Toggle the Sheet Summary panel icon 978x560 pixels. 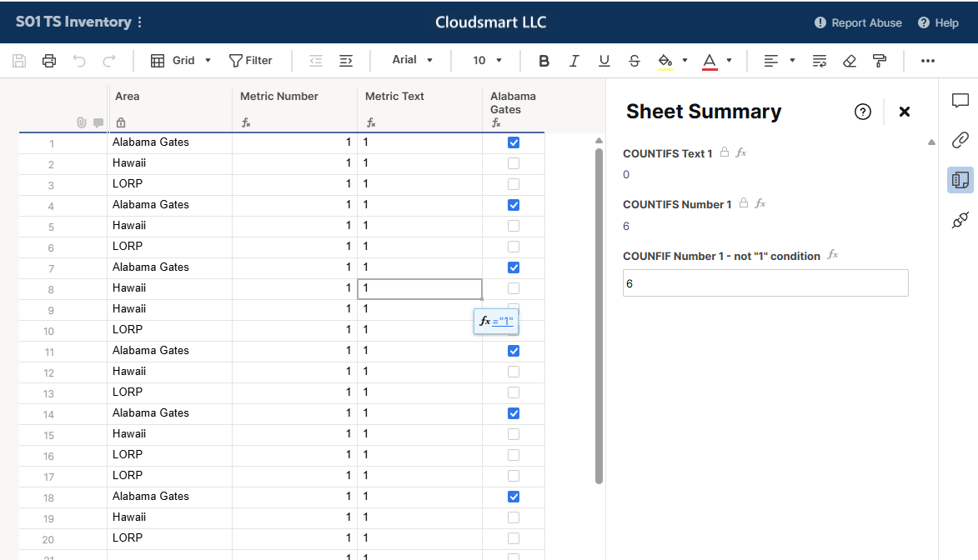(960, 180)
